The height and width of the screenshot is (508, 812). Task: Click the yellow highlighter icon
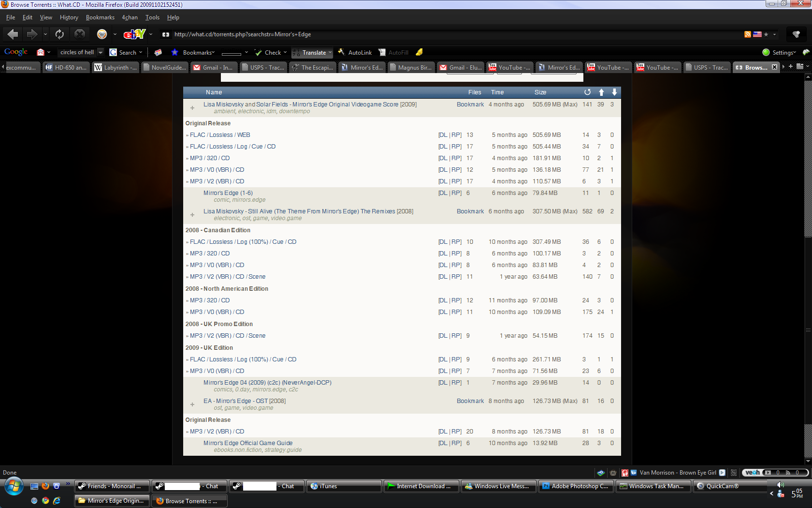click(419, 52)
